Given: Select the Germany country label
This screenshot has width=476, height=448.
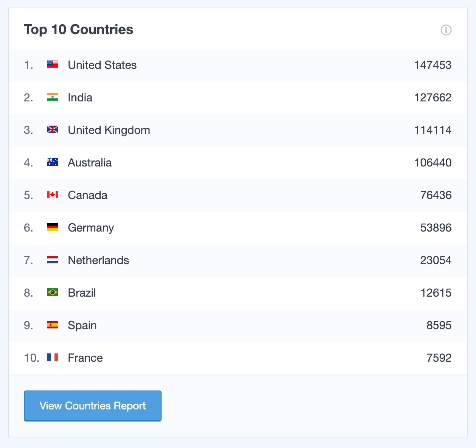Looking at the screenshot, I should [91, 227].
